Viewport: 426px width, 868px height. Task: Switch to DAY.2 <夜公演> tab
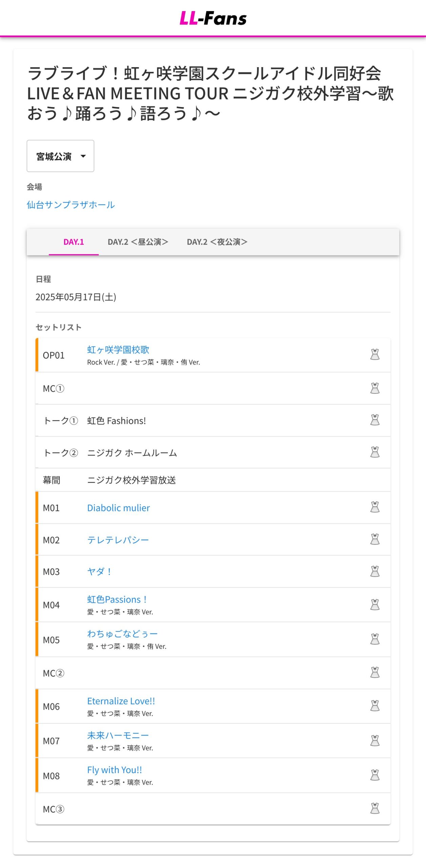point(217,242)
